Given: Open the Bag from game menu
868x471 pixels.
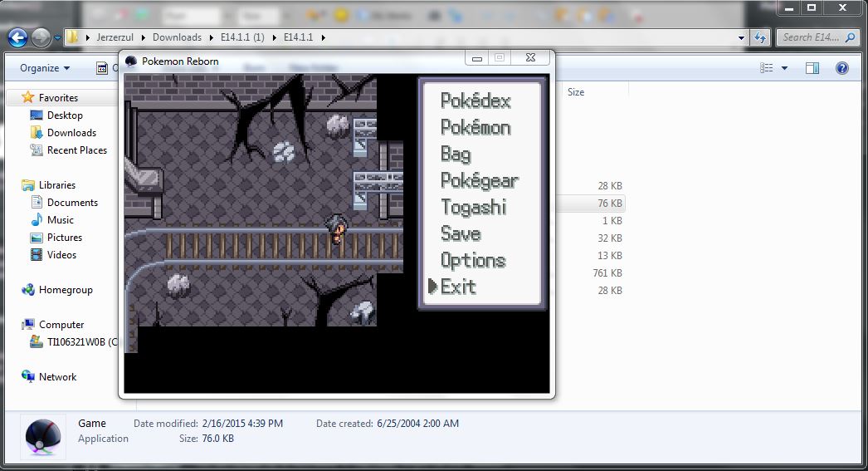Looking at the screenshot, I should point(456,155).
